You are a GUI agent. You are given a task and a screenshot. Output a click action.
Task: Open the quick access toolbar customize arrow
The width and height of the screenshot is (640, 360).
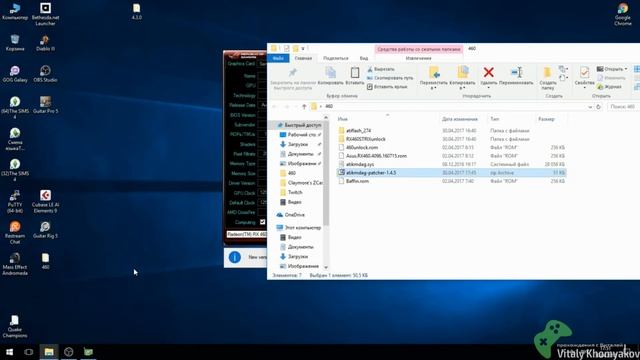(303, 49)
